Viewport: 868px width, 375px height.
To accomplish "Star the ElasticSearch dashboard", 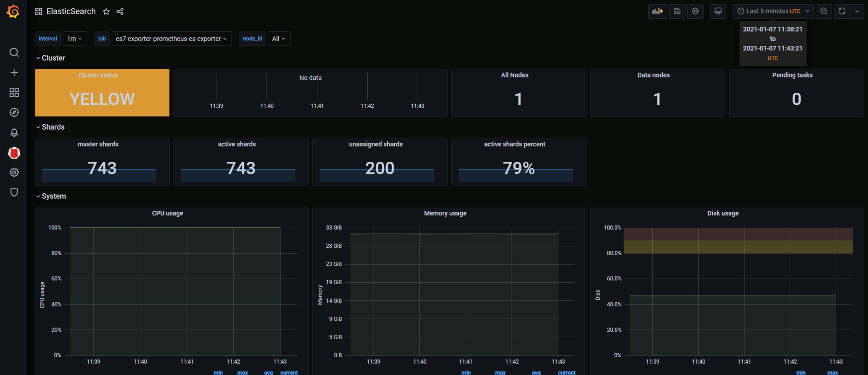I will click(106, 11).
